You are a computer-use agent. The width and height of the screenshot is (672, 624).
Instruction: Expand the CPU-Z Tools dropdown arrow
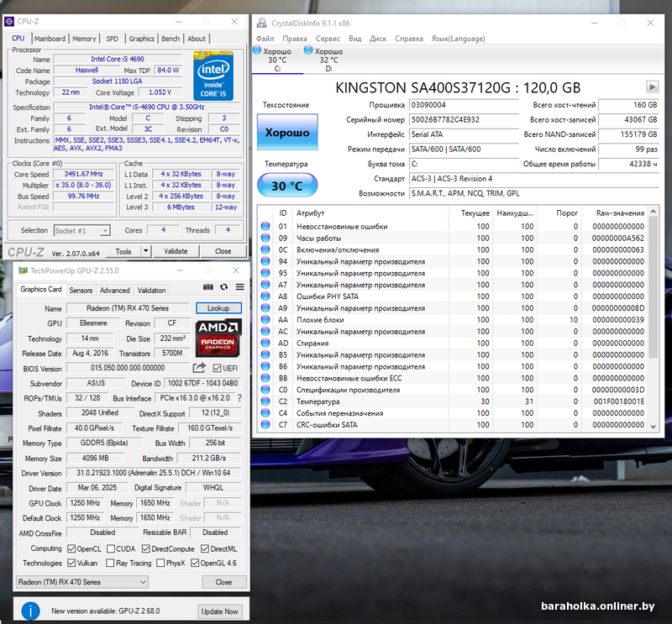[x=146, y=250]
